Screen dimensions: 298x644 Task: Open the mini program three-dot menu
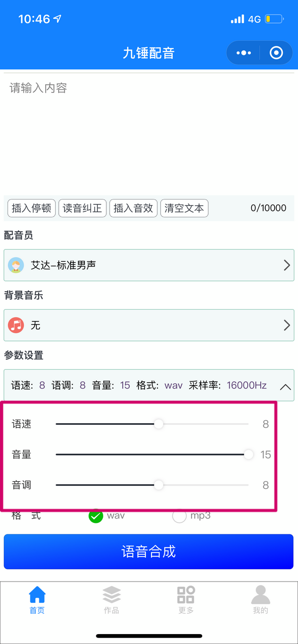pos(243,53)
